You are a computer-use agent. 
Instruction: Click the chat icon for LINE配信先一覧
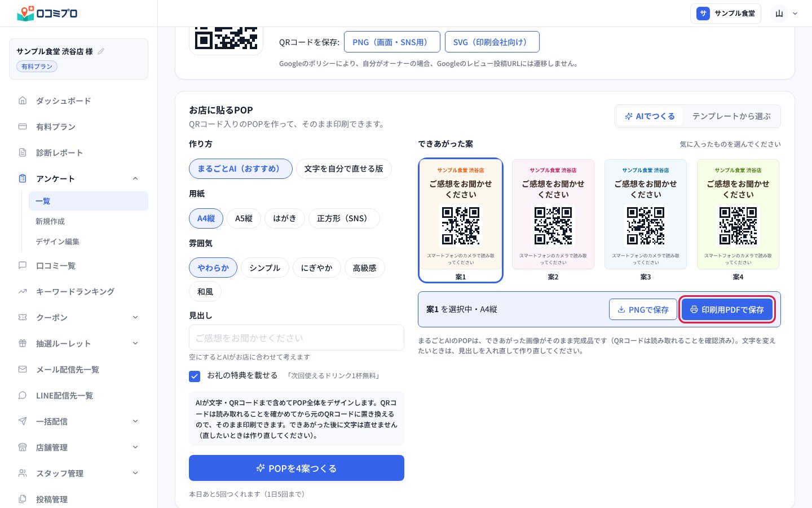[x=23, y=395]
